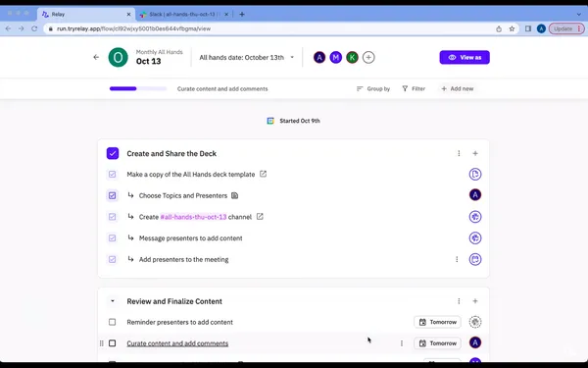Toggle the Message presenters to add content checkbox

coord(112,238)
